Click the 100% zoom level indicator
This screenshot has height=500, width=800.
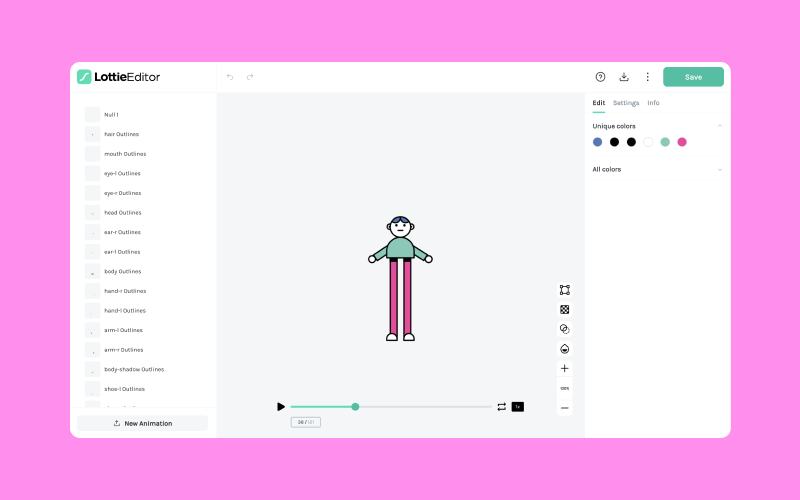[565, 388]
